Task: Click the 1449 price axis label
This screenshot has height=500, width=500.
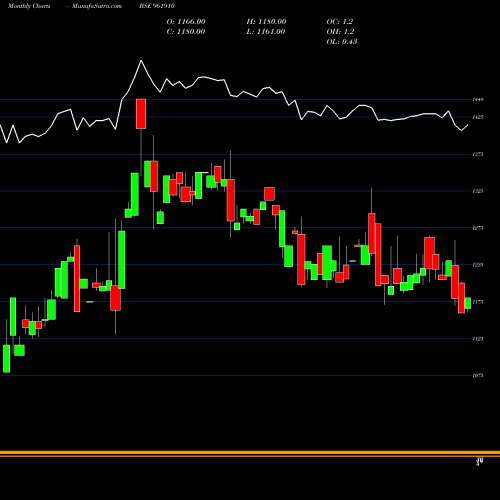Action: pos(478,99)
